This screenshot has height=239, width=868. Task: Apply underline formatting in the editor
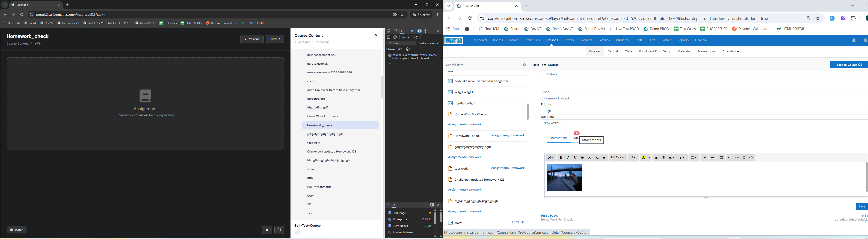pos(575,158)
